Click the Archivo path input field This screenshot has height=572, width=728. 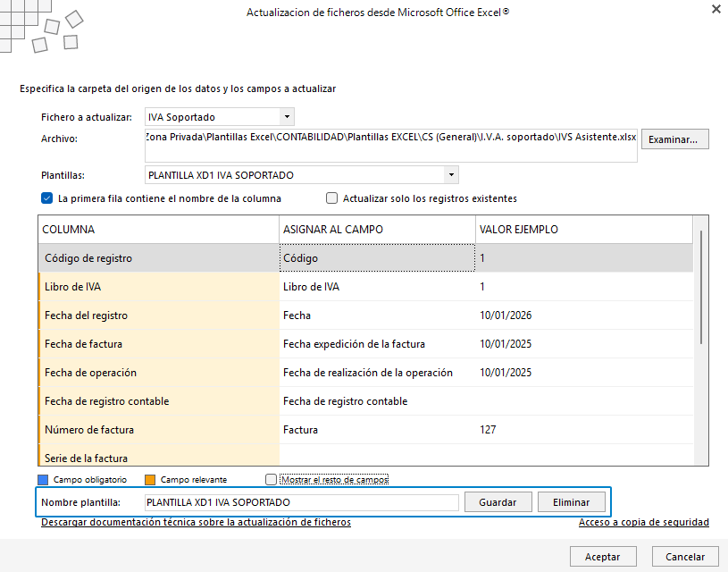tap(391, 146)
